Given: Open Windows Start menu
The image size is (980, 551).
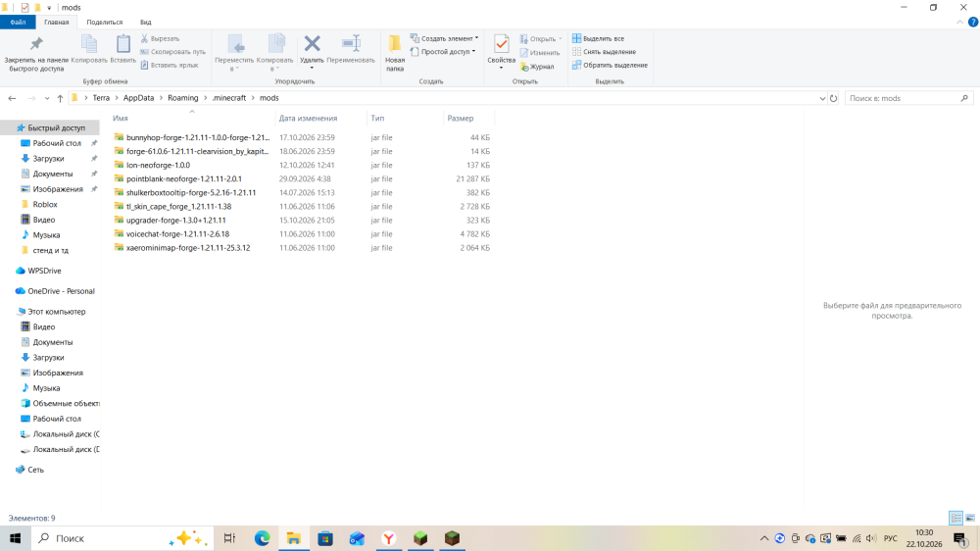Looking at the screenshot, I should (x=15, y=538).
